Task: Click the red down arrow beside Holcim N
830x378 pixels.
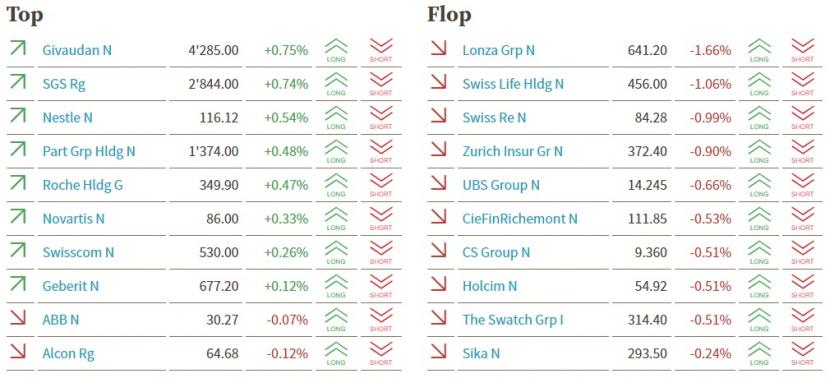Action: (438, 284)
